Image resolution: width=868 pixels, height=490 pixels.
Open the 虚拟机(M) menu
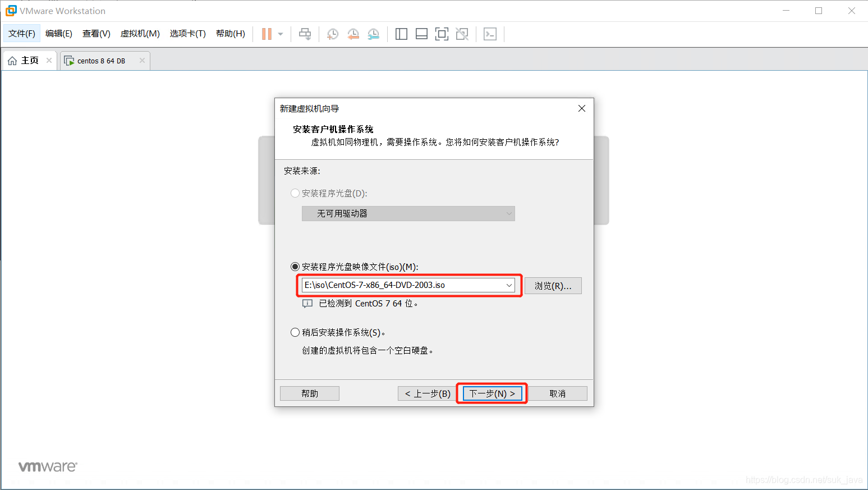(140, 33)
